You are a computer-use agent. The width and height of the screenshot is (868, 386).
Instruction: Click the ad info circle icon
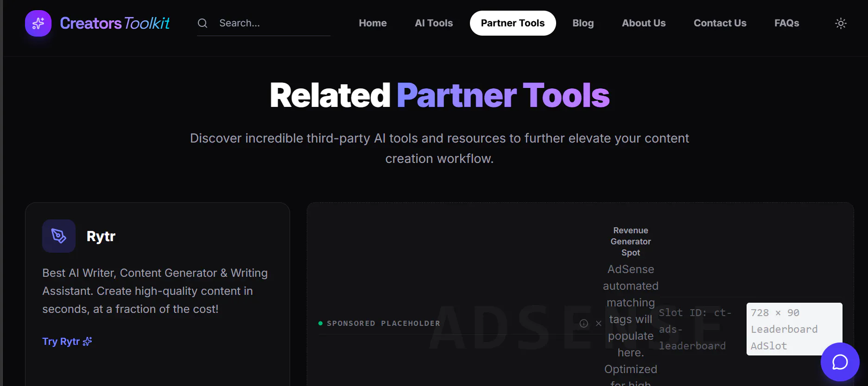click(584, 324)
